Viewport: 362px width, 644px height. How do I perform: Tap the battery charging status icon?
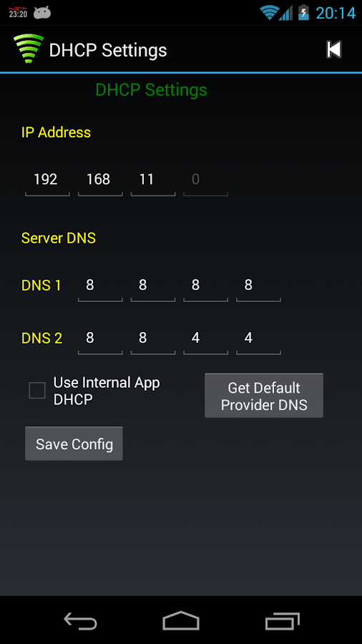(x=303, y=13)
